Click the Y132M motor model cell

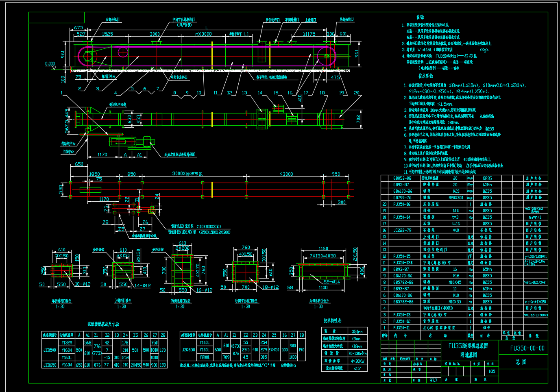67,343
